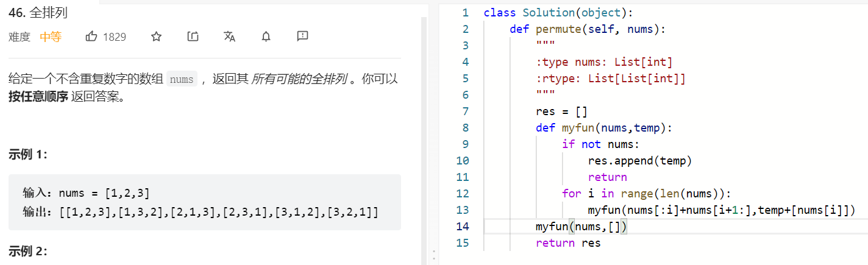Click the panel splitter drag handle dots
Screen dimensions: 868x265
[434, 254]
